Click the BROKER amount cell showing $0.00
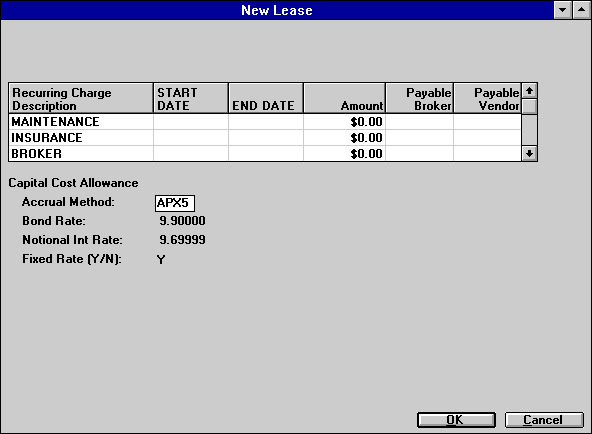This screenshot has width=592, height=434. (x=344, y=154)
